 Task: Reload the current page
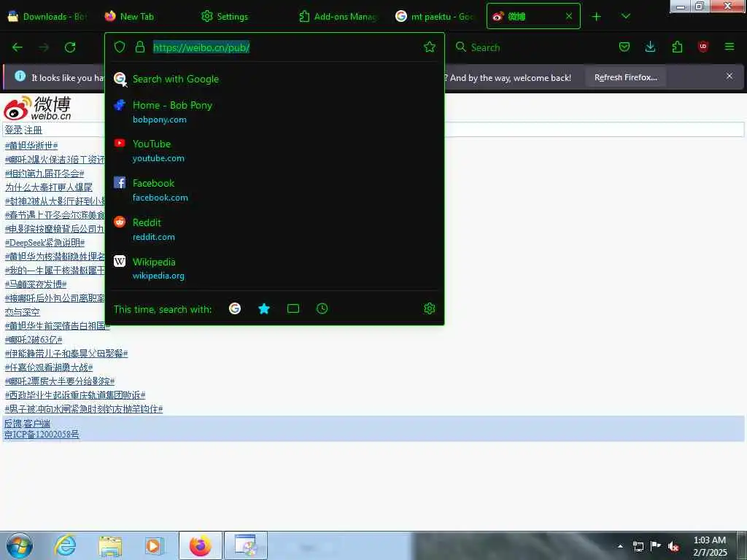pos(70,47)
